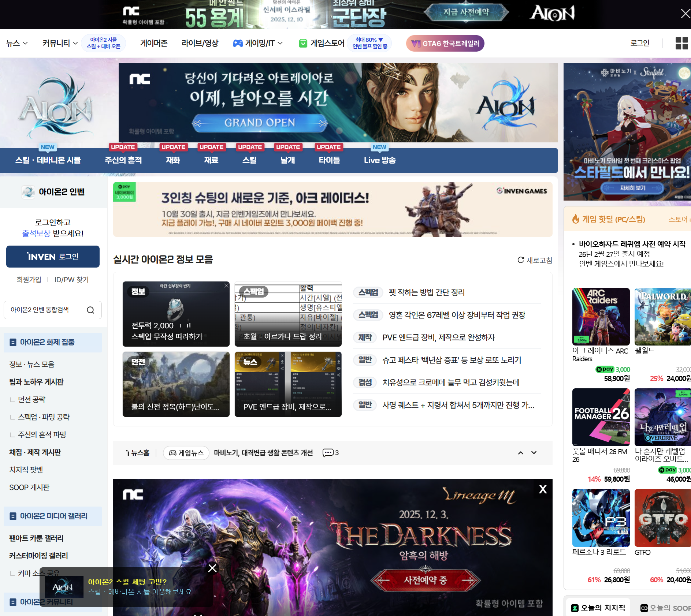Click the flame icon by 게임 핫딜
The width and height of the screenshot is (691, 616).
pyautogui.click(x=576, y=219)
